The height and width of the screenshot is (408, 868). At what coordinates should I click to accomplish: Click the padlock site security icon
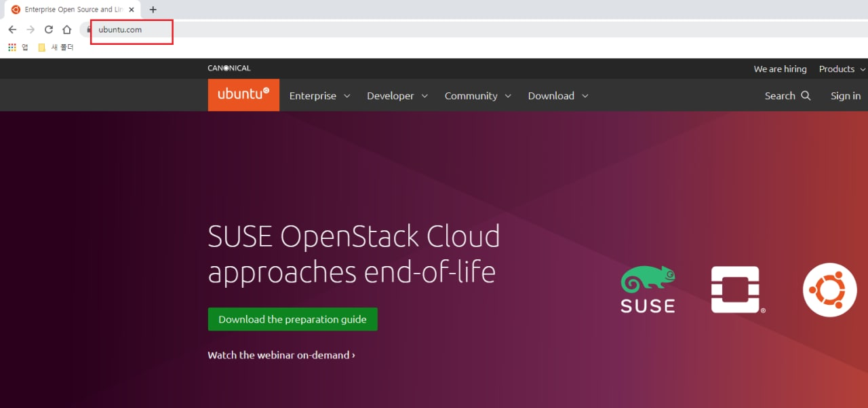point(89,29)
